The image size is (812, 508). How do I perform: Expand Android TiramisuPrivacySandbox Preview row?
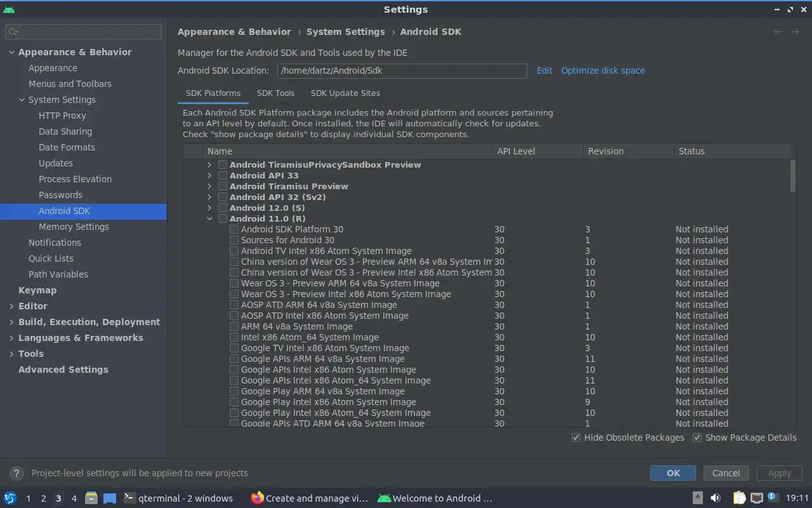(x=209, y=164)
